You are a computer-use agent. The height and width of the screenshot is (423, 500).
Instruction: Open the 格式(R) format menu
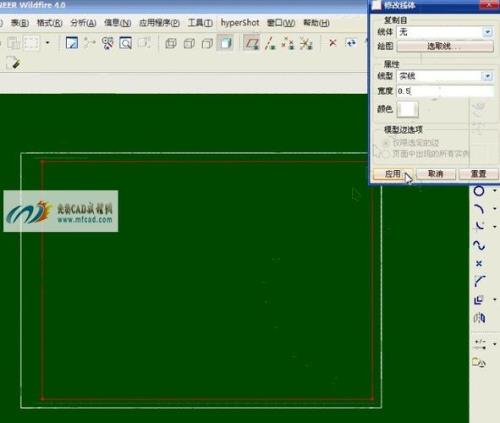(49, 23)
